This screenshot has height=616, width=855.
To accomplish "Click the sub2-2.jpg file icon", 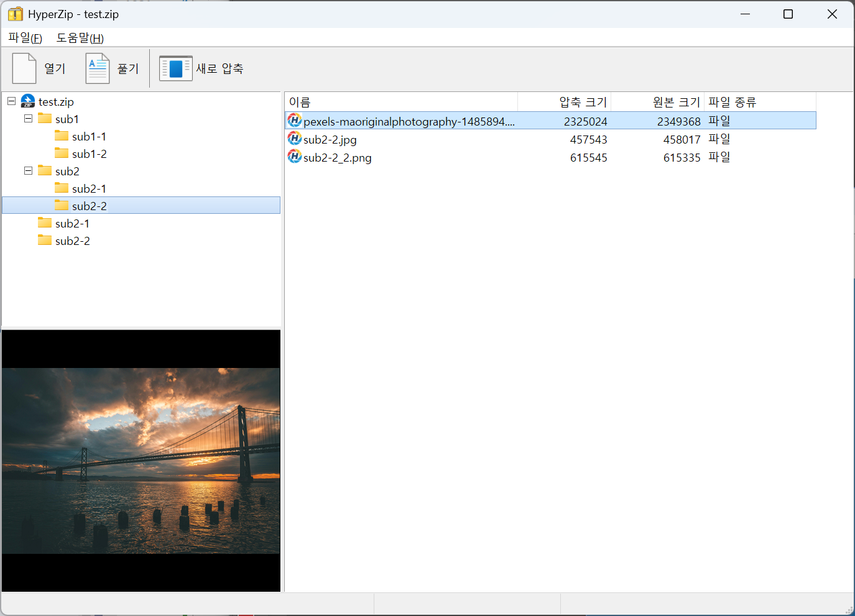I will (295, 139).
